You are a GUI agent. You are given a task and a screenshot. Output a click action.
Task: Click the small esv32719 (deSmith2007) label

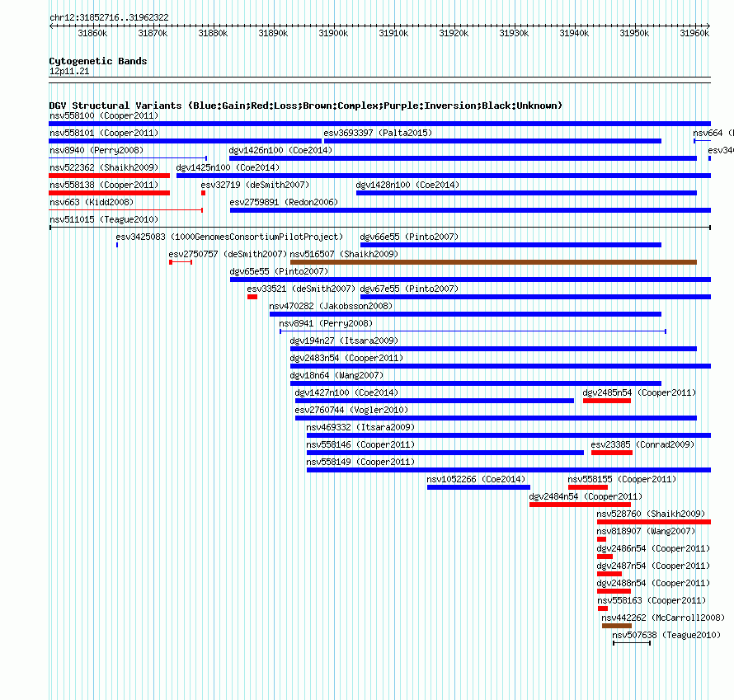click(x=255, y=185)
